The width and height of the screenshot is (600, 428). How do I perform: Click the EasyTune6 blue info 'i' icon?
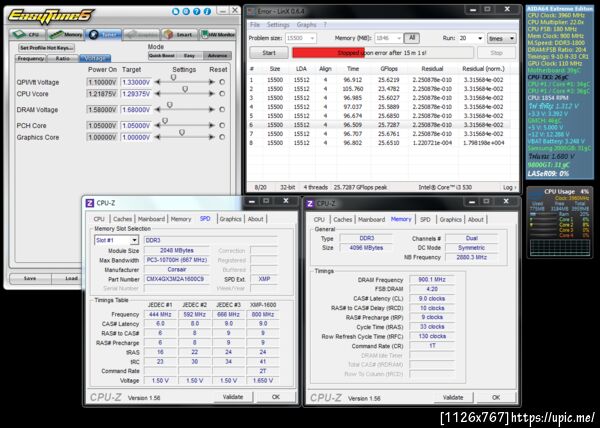click(x=207, y=11)
